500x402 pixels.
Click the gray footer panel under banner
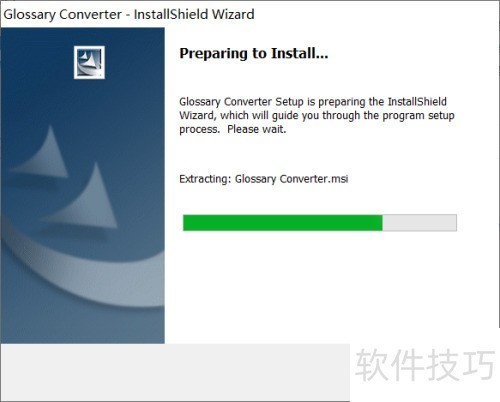(x=175, y=372)
